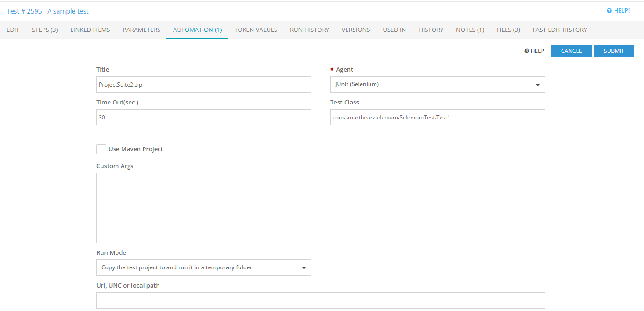
Task: Click inside the Custom Args text area
Action: [320, 208]
